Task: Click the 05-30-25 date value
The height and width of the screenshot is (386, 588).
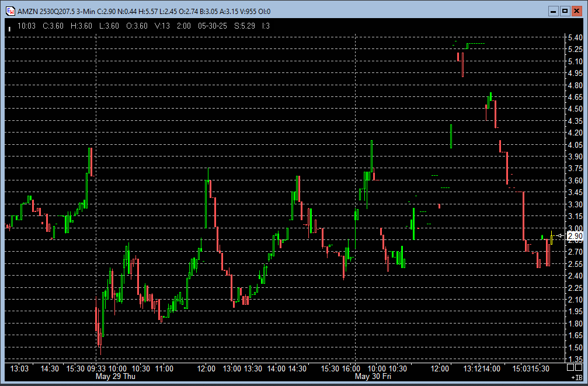Action: (x=213, y=26)
